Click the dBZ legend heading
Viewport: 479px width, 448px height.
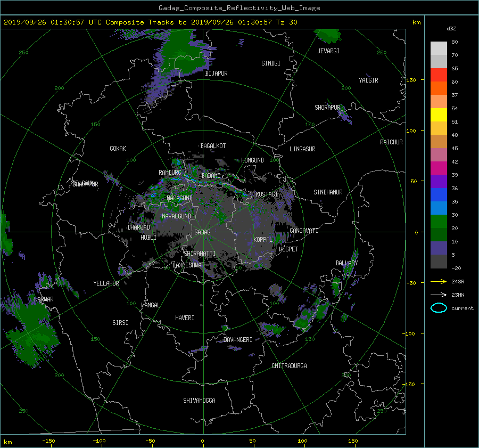pyautogui.click(x=451, y=29)
